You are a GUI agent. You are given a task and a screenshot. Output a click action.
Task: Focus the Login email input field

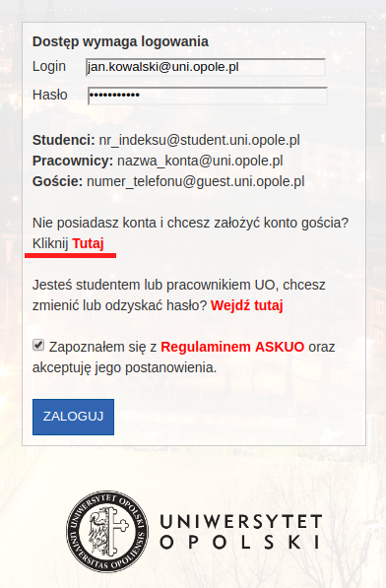point(206,67)
